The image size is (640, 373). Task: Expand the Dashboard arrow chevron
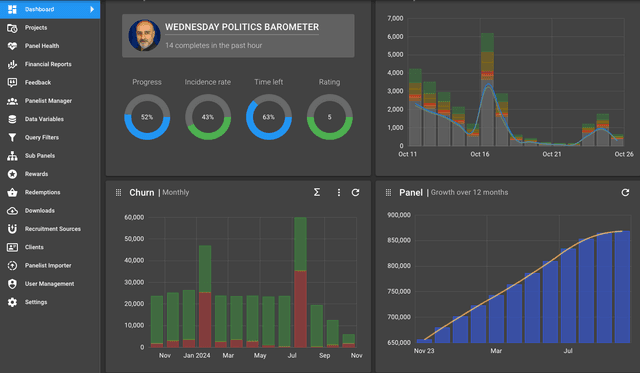point(92,9)
